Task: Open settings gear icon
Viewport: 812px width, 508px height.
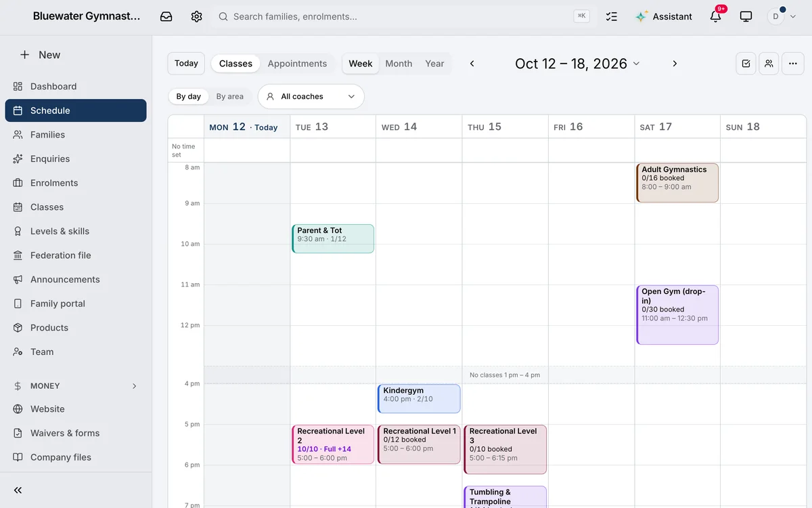Action: (197, 16)
